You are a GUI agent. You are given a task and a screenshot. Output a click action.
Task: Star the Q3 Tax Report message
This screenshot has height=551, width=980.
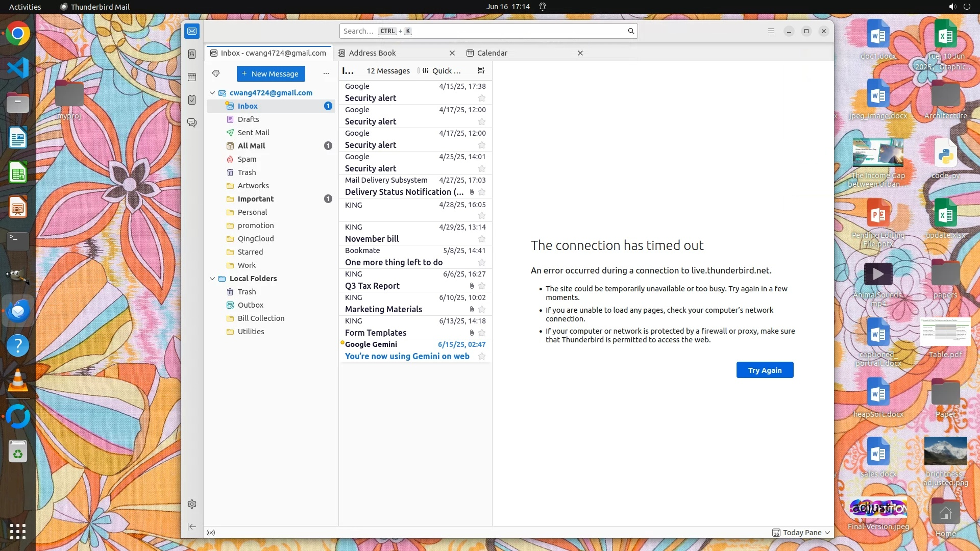point(481,286)
